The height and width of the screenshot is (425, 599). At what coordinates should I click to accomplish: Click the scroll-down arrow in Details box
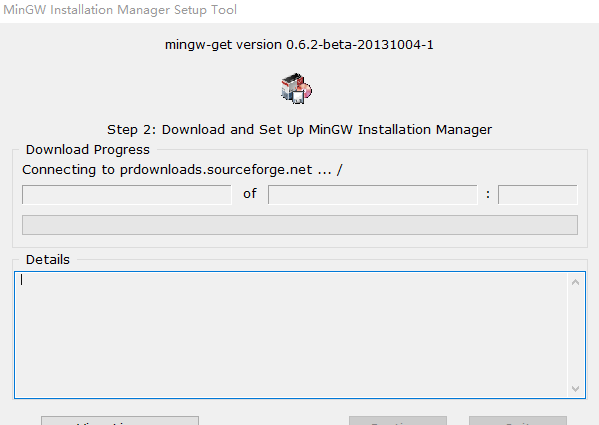coord(576,389)
